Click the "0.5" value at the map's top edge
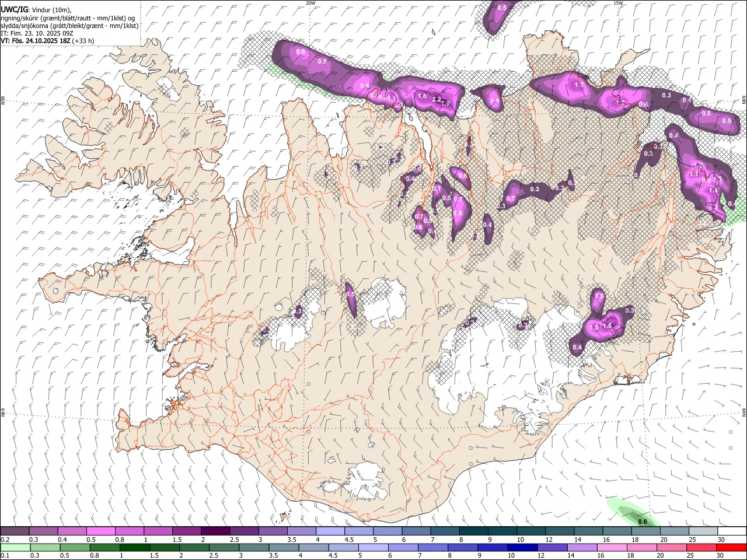This screenshot has height=560, width=747. (502, 8)
